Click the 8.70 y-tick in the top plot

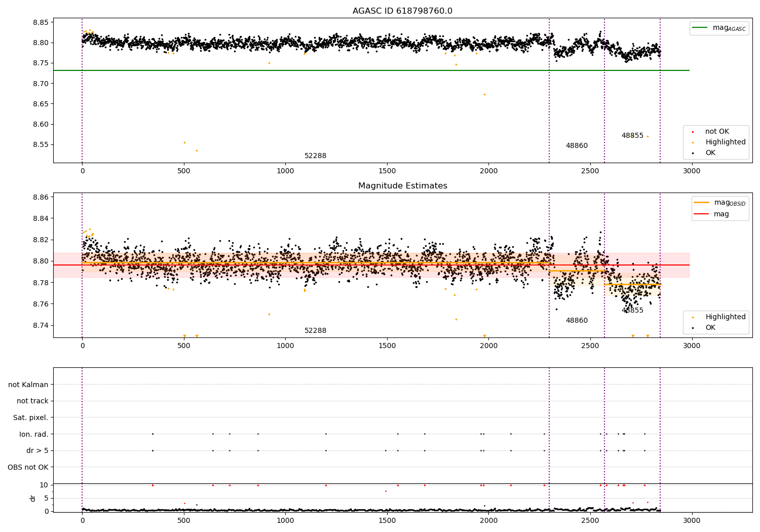click(x=41, y=84)
